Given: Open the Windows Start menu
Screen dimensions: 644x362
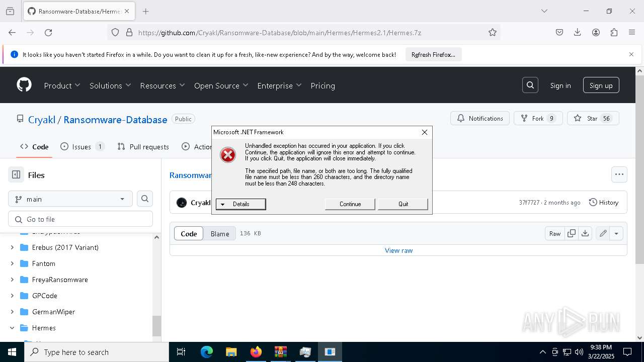Looking at the screenshot, I should (x=12, y=352).
